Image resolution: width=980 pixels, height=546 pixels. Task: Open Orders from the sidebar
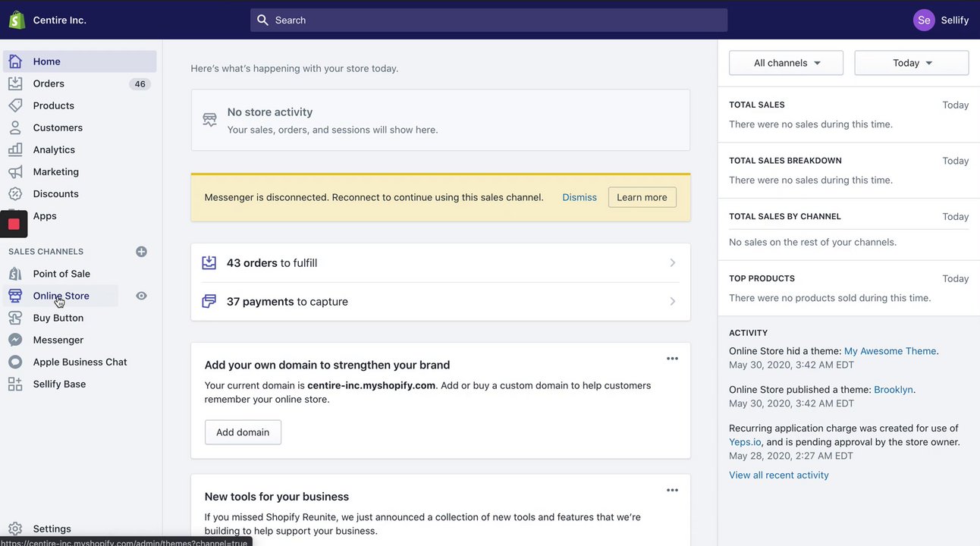(49, 83)
